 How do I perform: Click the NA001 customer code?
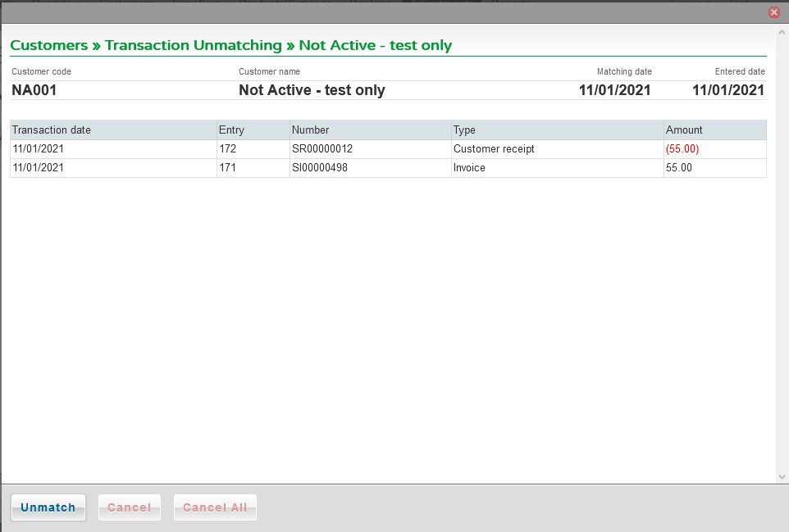34,90
